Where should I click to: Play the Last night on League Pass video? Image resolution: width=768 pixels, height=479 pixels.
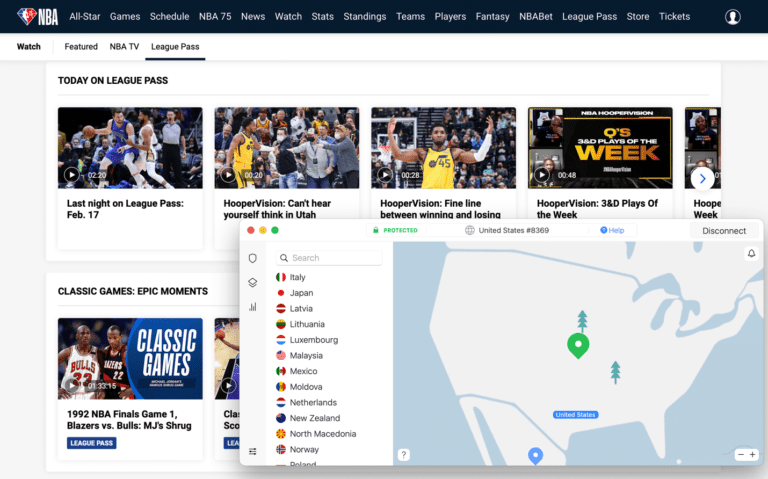click(x=72, y=175)
